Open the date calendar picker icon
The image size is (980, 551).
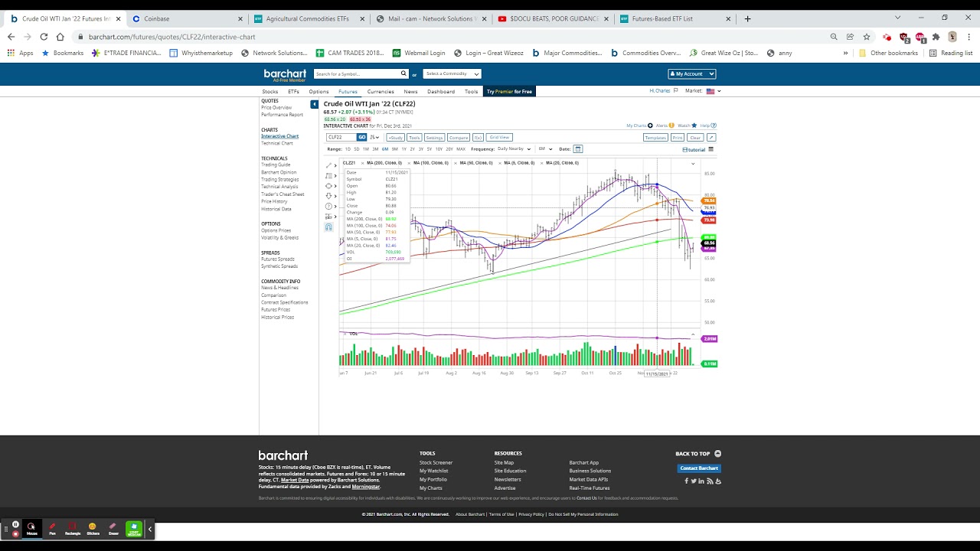tap(578, 149)
